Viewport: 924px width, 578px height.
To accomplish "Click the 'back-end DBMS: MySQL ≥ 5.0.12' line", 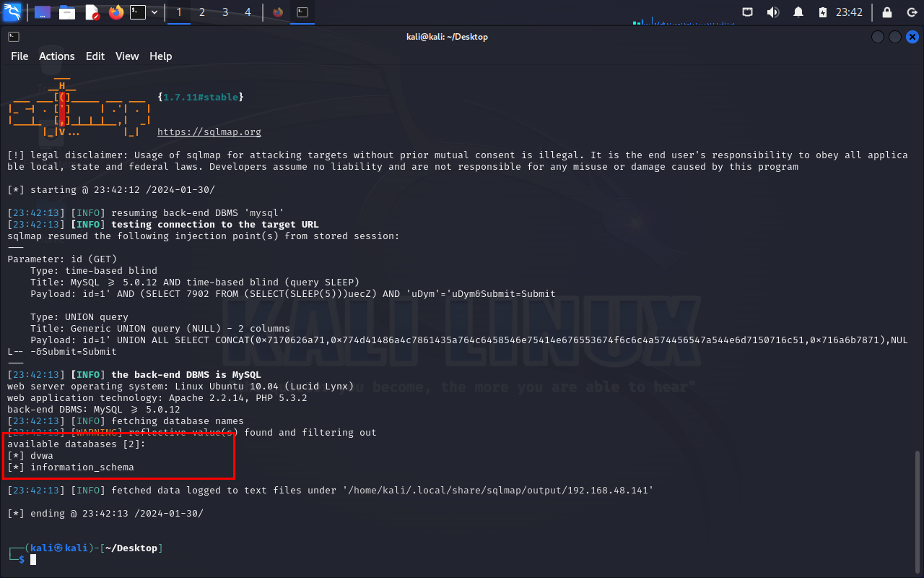I will click(94, 410).
